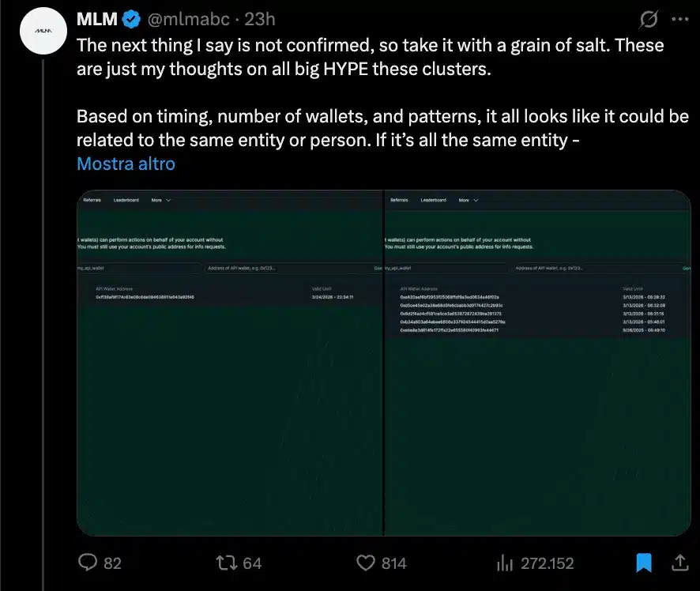Screen dimensions: 700x591
Task: Click the MLM display name
Action: click(95, 18)
